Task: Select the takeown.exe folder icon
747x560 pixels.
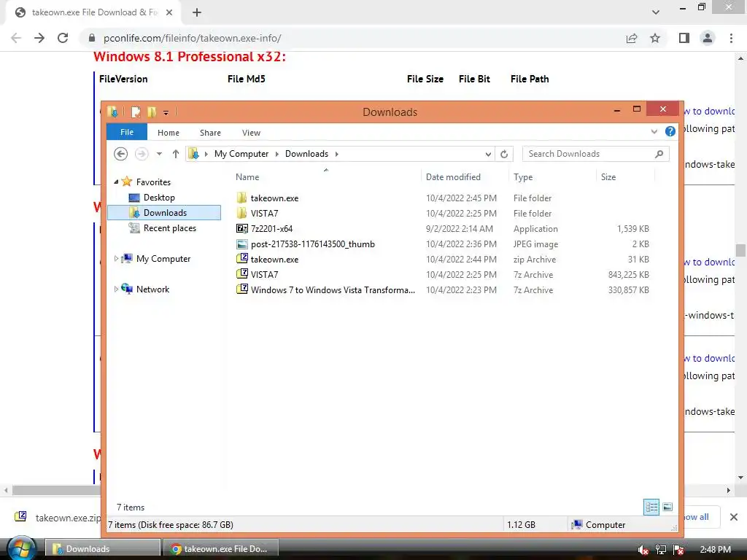Action: pyautogui.click(x=242, y=198)
